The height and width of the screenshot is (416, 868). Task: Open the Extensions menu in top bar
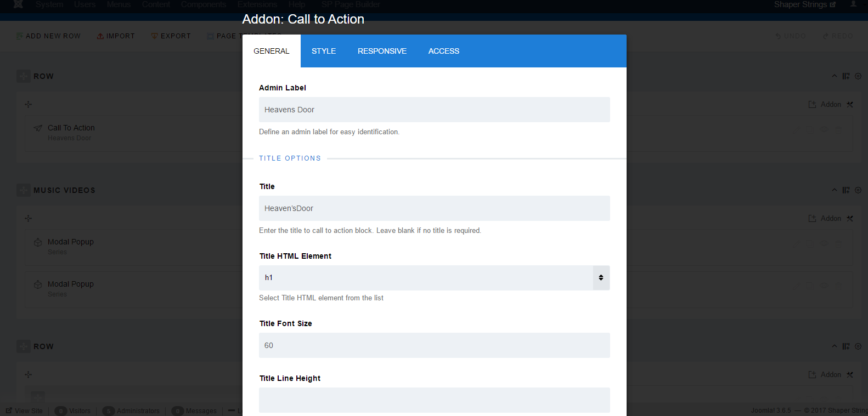click(x=257, y=4)
